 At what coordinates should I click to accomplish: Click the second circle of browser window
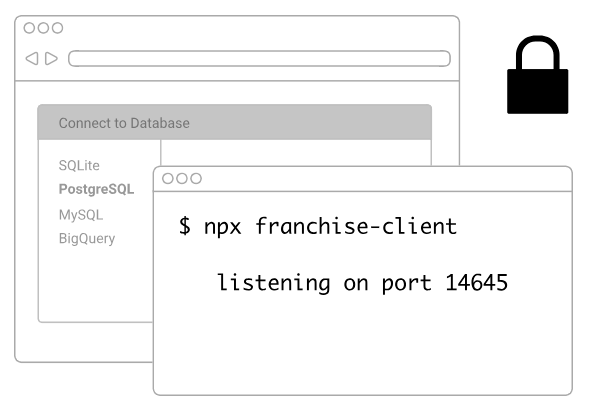point(43,28)
